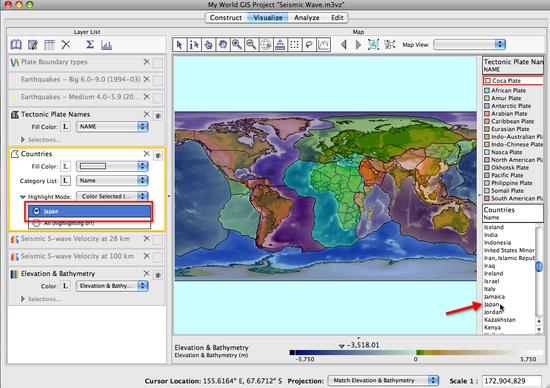Toggle visibility of Elevation & Bathymetry layer
Viewport: 550px width, 388px height.
point(158,275)
